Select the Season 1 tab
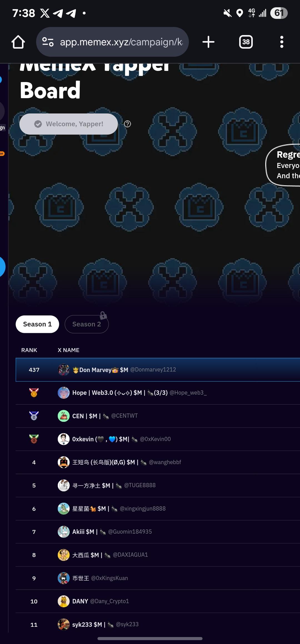This screenshot has height=644, width=300. tap(37, 324)
